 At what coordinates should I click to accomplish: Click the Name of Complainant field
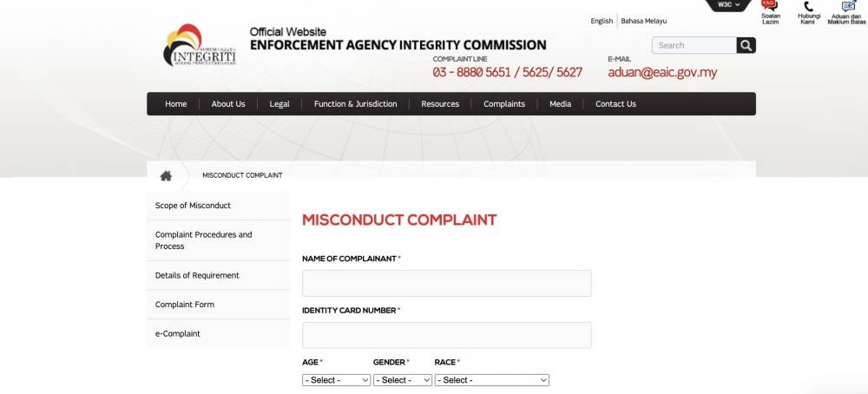click(447, 283)
